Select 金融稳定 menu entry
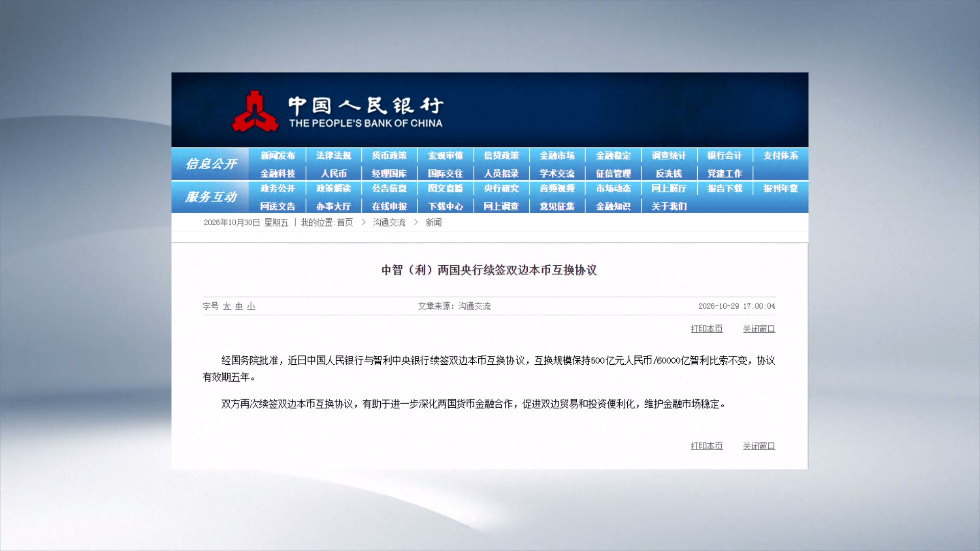Viewport: 980px width, 551px height. click(614, 156)
